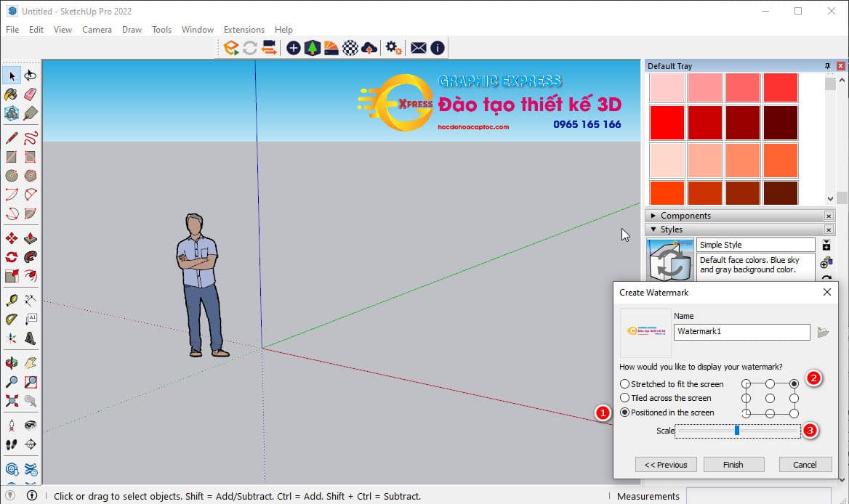The width and height of the screenshot is (849, 504).
Task: Activate the Paint Bucket tool
Action: (11, 94)
